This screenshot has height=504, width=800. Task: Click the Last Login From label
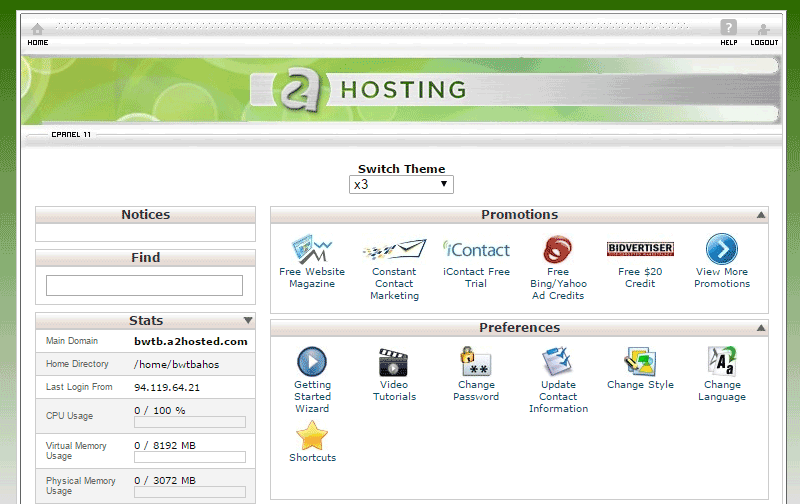click(79, 387)
